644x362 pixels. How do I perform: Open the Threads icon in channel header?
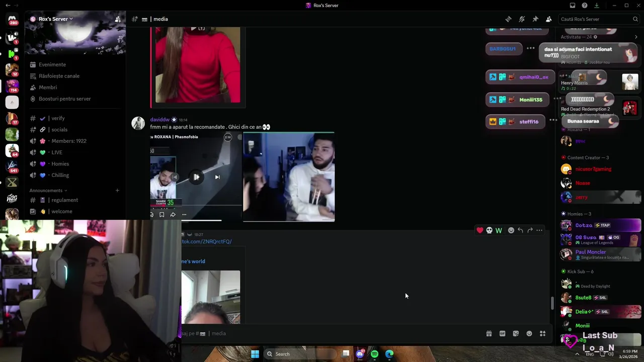pyautogui.click(x=509, y=19)
